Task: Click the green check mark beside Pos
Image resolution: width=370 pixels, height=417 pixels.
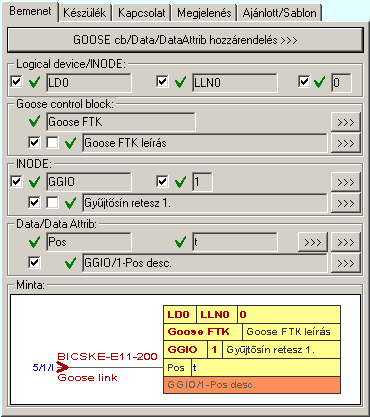Action: coord(34,242)
